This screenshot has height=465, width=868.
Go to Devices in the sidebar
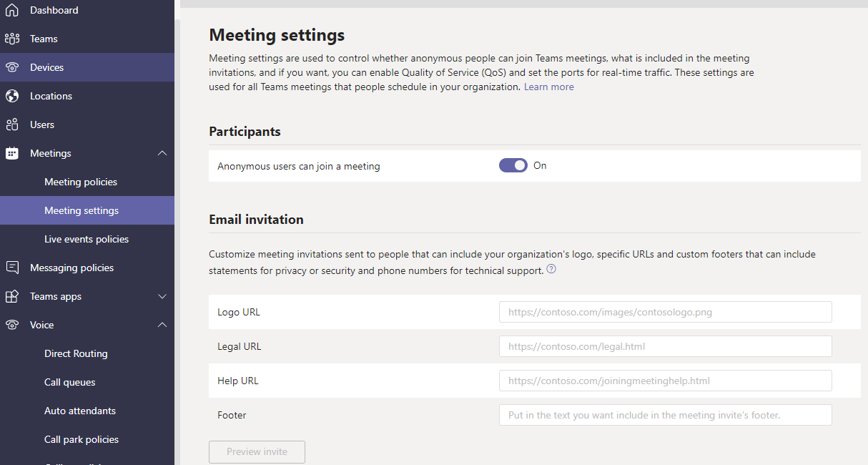click(x=87, y=67)
